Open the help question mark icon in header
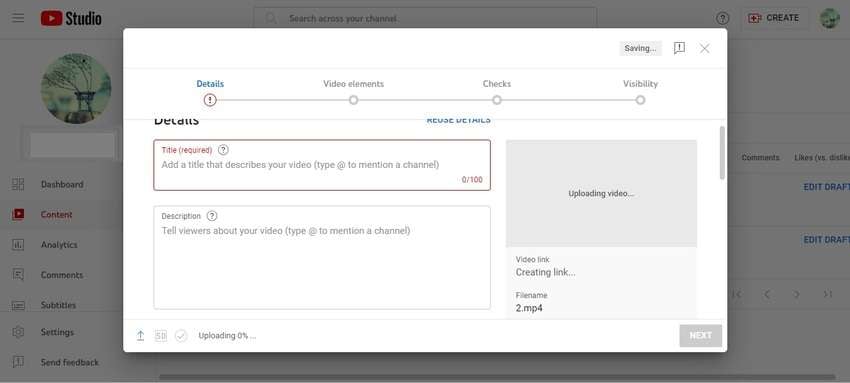Screen dimensions: 850x383 [723, 18]
